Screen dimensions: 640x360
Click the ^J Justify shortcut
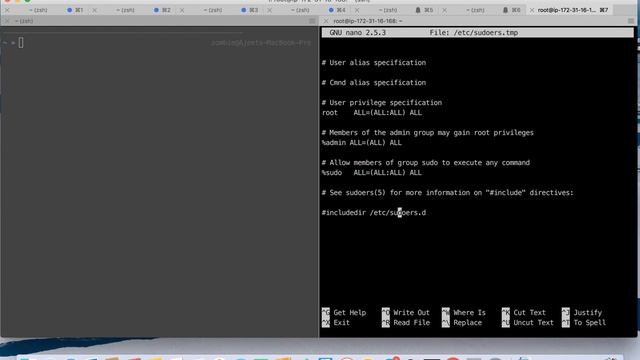[582, 313]
